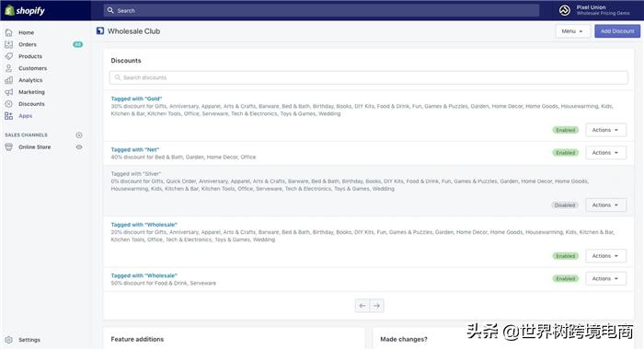644x350 pixels.
Task: Open 50% Tagged with "Wholesale" discount
Action: (144, 275)
